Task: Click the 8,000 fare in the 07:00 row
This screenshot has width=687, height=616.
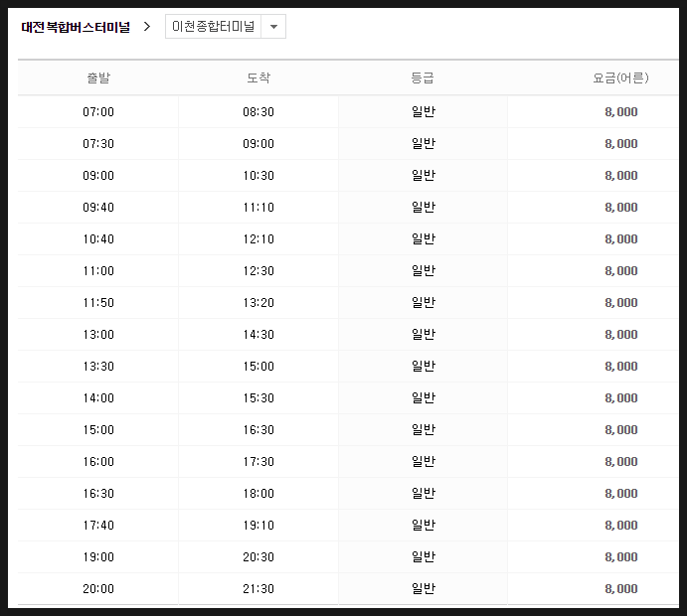Action: point(621,112)
